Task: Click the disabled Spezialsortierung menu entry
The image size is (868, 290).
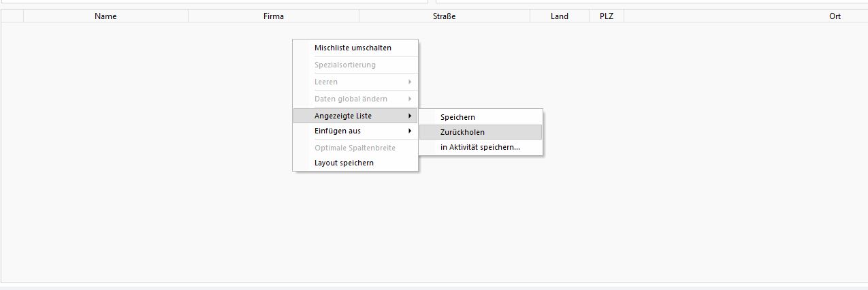Action: tap(344, 65)
